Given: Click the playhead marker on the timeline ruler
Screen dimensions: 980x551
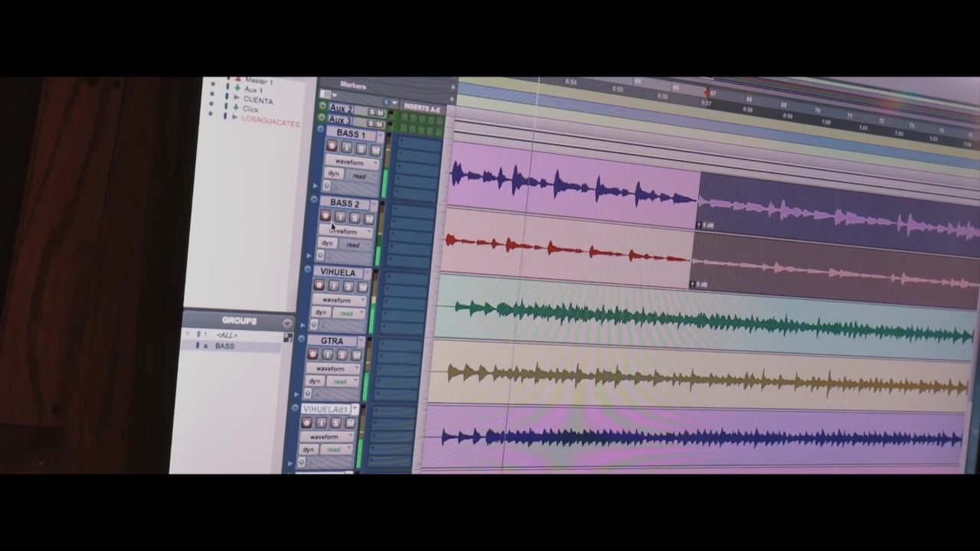Looking at the screenshot, I should [x=707, y=92].
